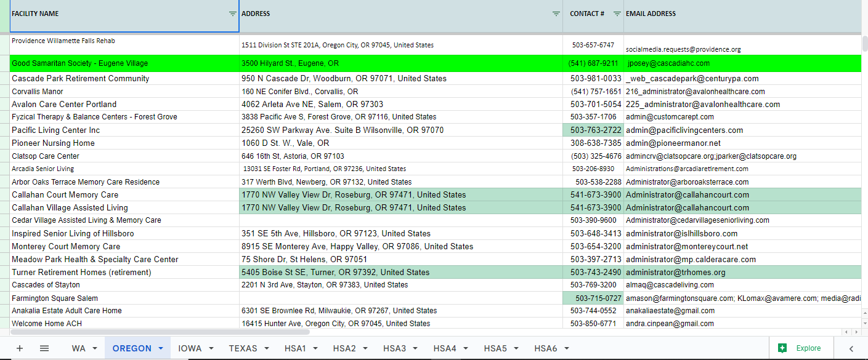The image size is (868, 360).
Task: Select address 3500 Hilyard St., Eugene, OR
Action: [401, 63]
